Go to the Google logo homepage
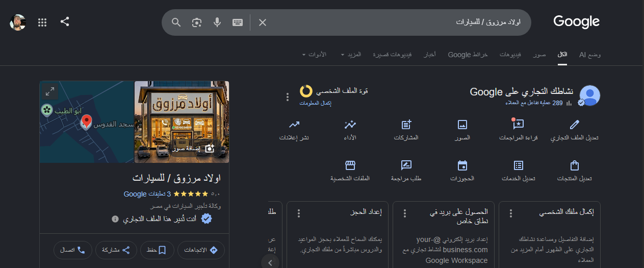This screenshot has width=644, height=268. click(577, 21)
